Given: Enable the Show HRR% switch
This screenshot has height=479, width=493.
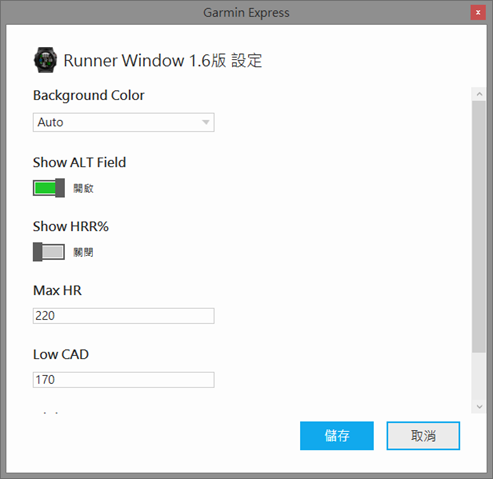Looking at the screenshot, I should pyautogui.click(x=49, y=252).
